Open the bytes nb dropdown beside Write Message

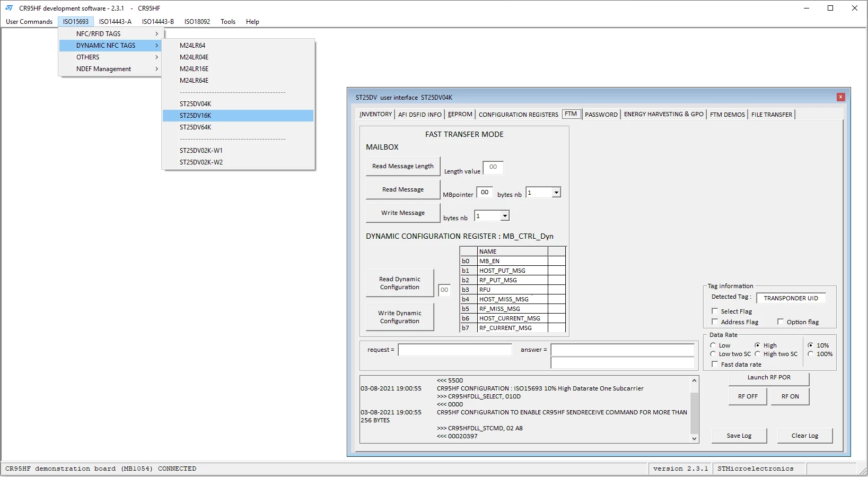pyautogui.click(x=505, y=216)
